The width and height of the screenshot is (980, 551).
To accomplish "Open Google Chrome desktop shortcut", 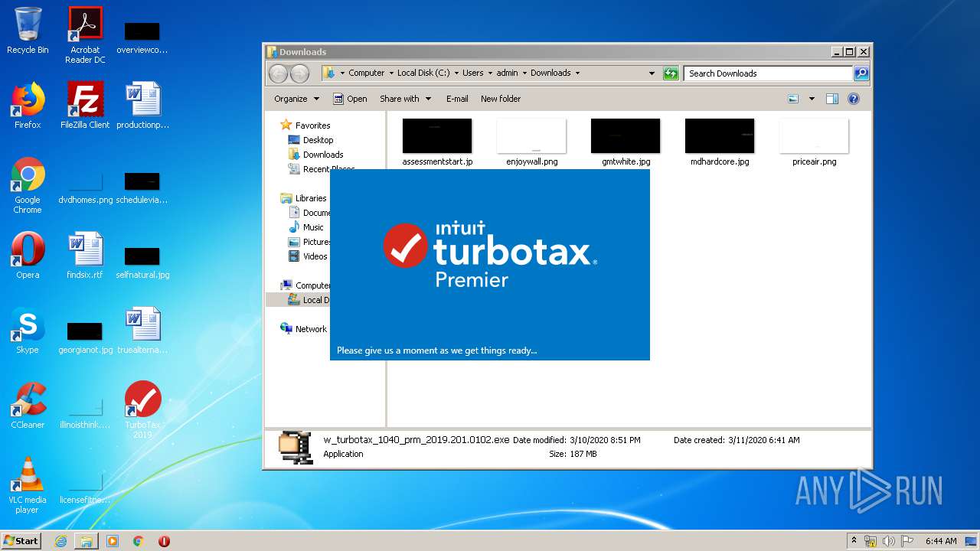I will point(28,186).
